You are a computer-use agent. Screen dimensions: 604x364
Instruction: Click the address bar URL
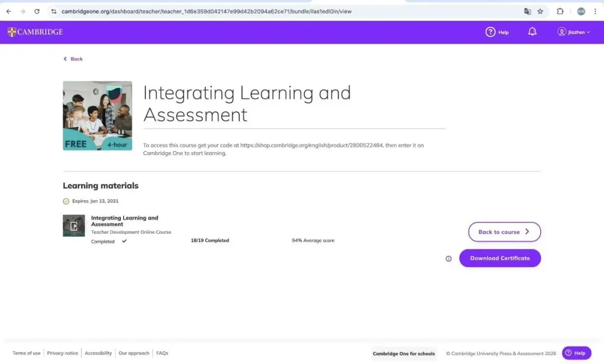click(206, 12)
